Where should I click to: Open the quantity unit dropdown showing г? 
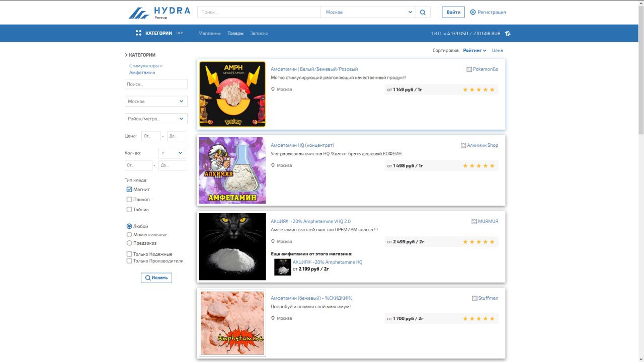(x=172, y=153)
